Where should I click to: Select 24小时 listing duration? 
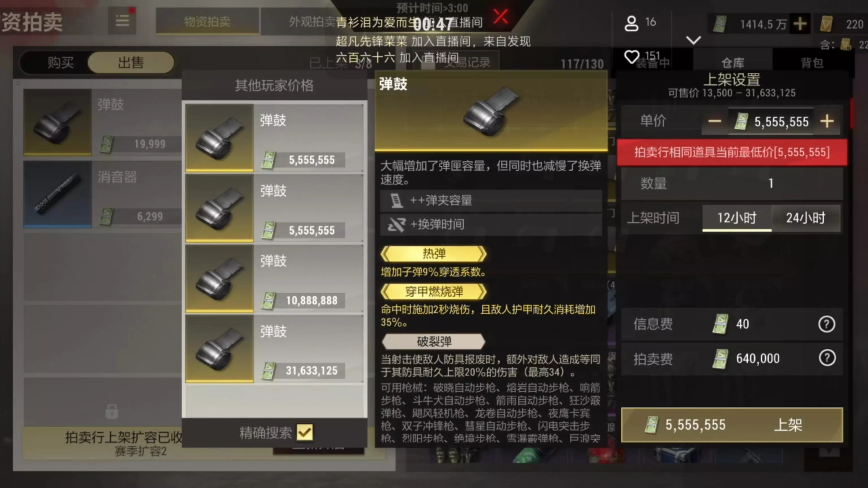806,218
